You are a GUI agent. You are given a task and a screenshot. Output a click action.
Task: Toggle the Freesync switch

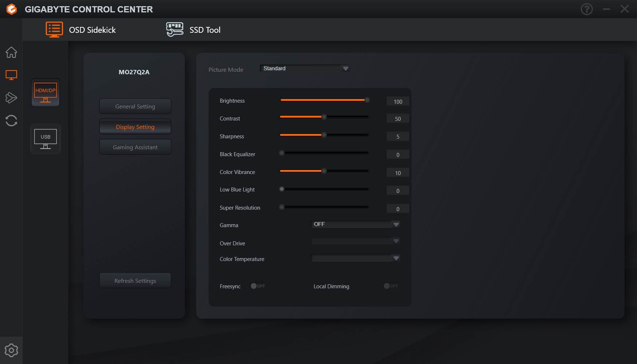pos(258,286)
